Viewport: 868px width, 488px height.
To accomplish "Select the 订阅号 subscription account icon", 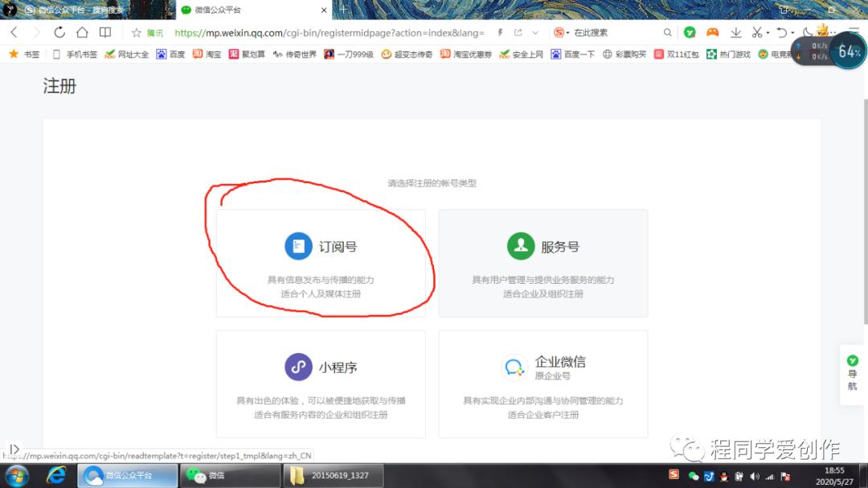I will pyautogui.click(x=298, y=247).
